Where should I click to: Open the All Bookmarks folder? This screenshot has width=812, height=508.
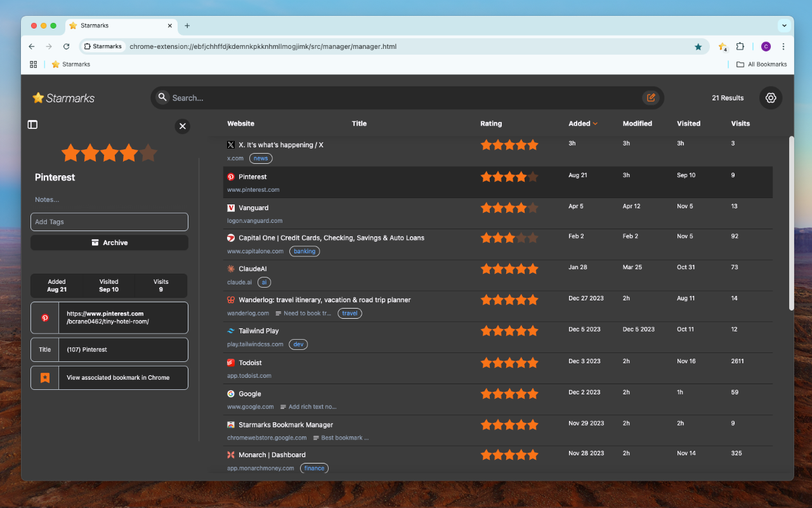(761, 64)
